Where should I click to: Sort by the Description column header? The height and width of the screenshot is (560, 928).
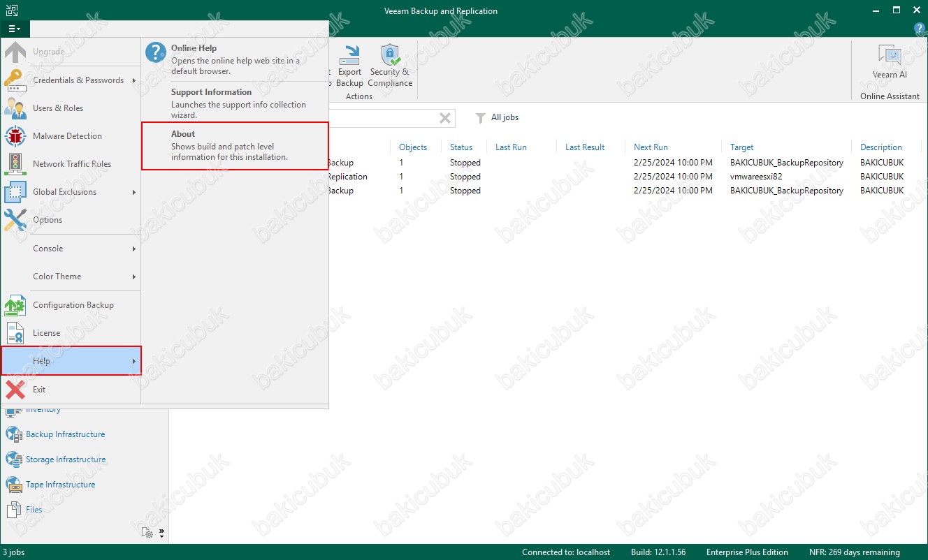(x=881, y=147)
